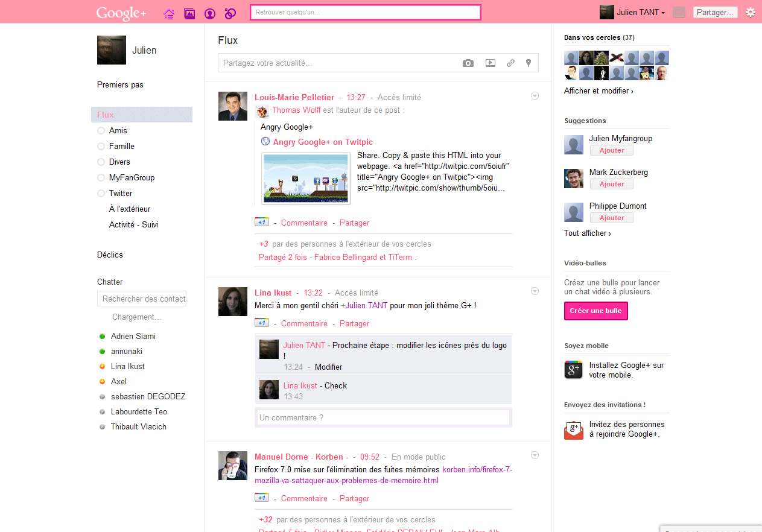
Task: Click the Partager button in top bar
Action: [x=716, y=12]
